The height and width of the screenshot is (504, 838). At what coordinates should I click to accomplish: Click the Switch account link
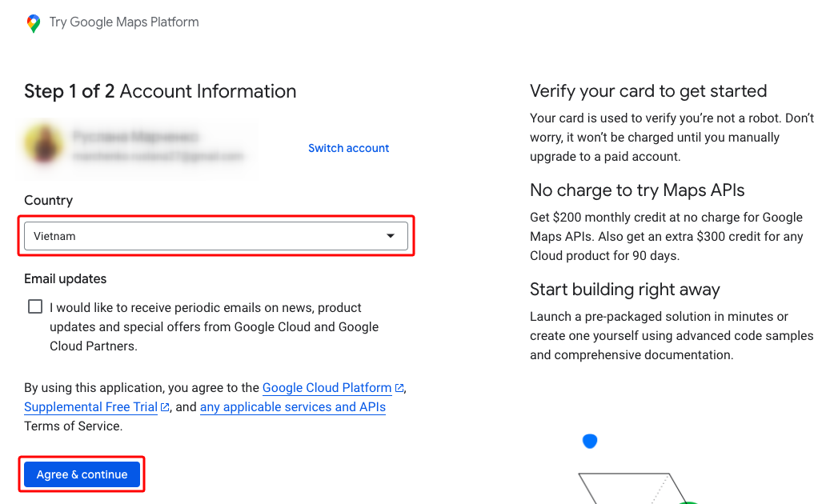[x=348, y=148]
